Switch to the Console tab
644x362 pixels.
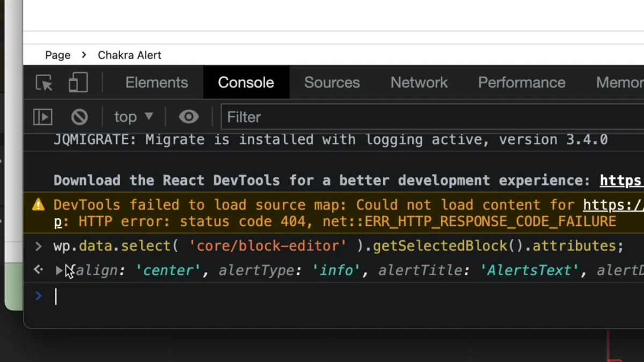click(x=246, y=82)
